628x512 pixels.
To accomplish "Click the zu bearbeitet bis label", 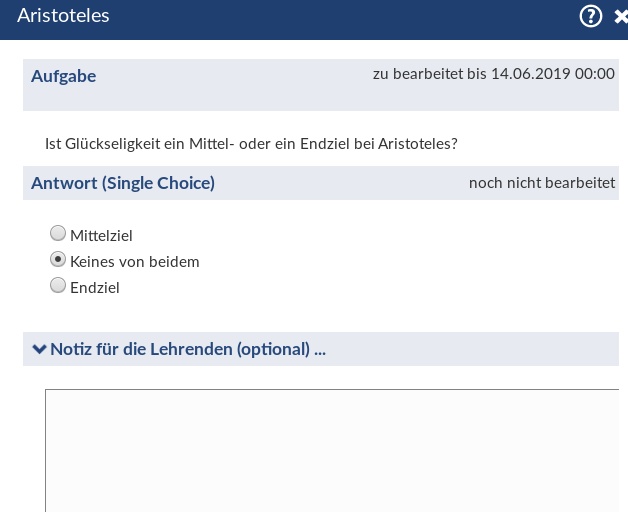I will pyautogui.click(x=429, y=75).
